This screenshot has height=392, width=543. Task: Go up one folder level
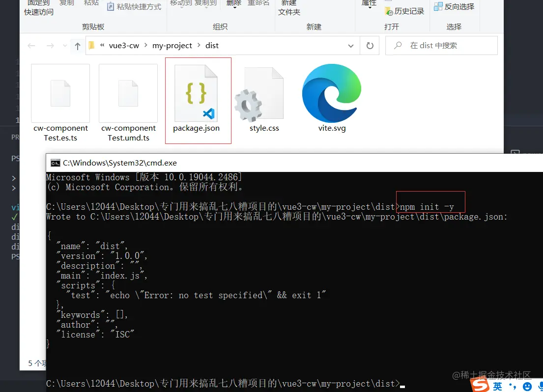78,46
